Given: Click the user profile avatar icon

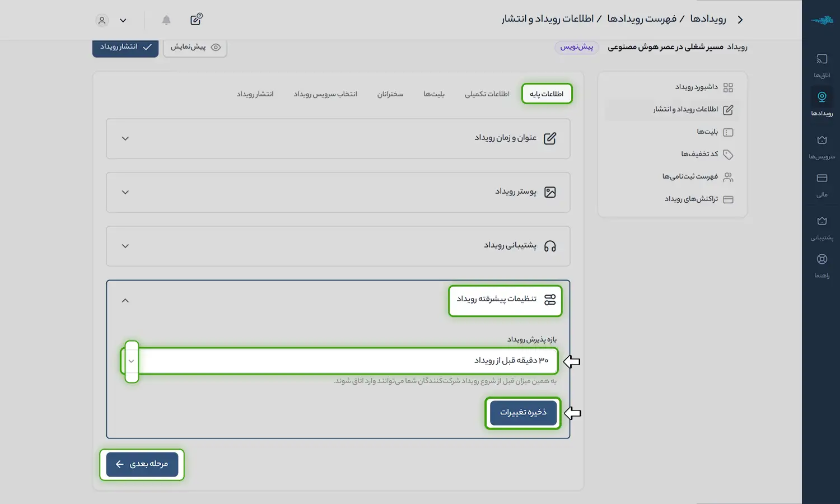Looking at the screenshot, I should pos(102,21).
